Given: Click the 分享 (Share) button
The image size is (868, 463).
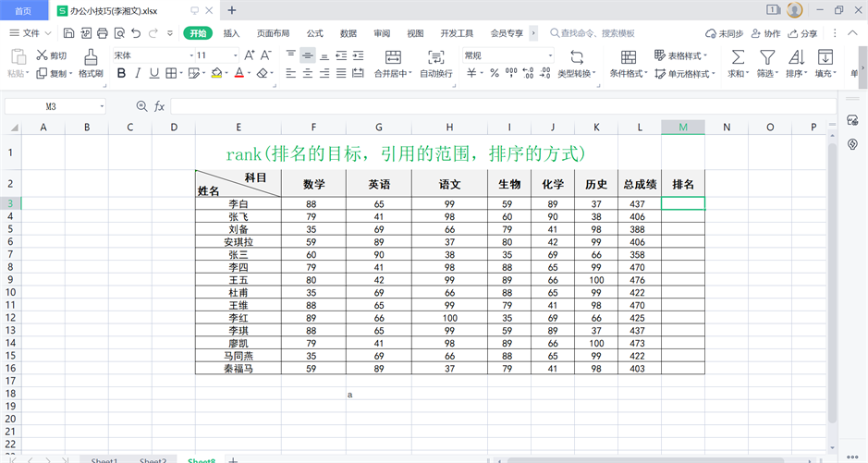Looking at the screenshot, I should click(x=803, y=33).
